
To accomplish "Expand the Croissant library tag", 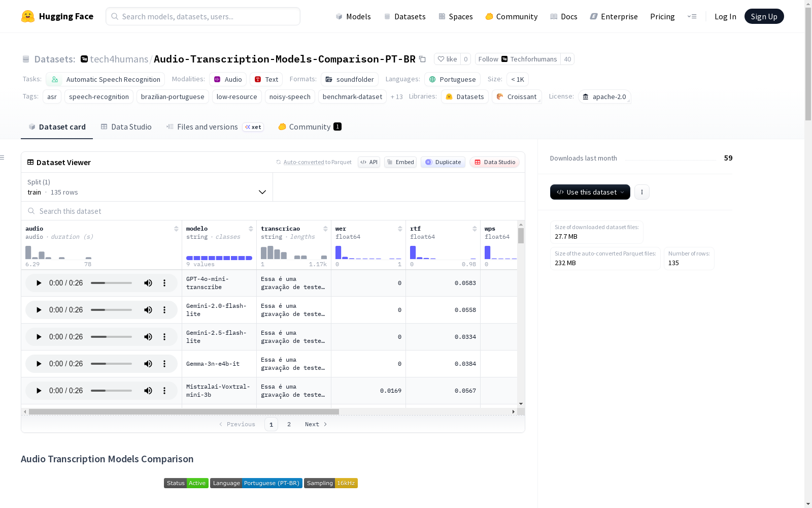I will coord(517,97).
